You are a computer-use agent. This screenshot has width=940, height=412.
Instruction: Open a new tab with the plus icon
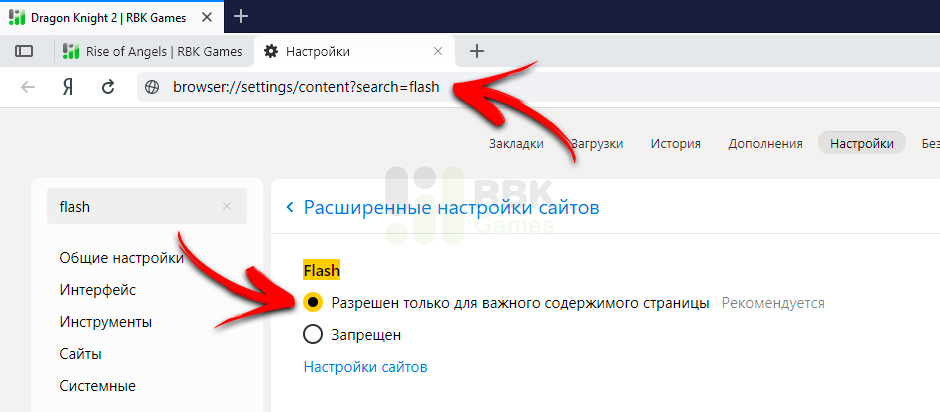477,51
